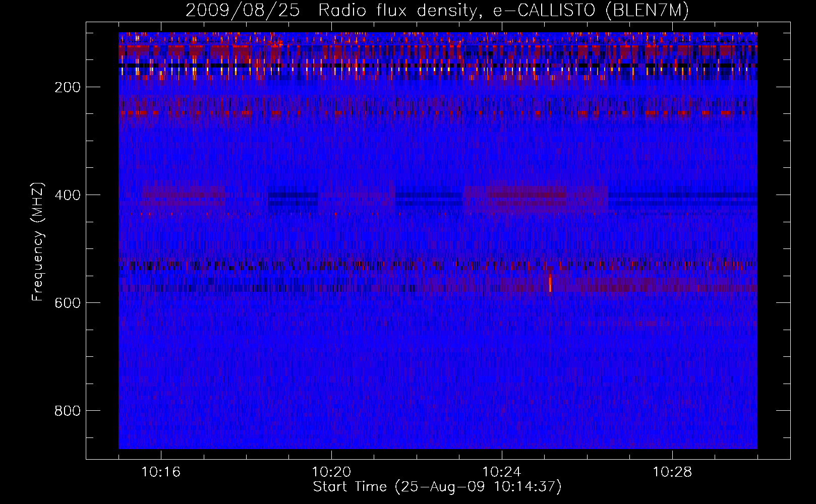The height and width of the screenshot is (504, 816).
Task: Click the 10:28 time tick label
Action: (x=672, y=472)
